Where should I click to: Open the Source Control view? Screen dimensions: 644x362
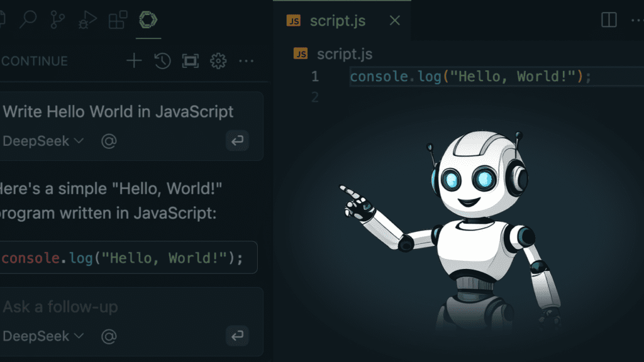point(57,20)
